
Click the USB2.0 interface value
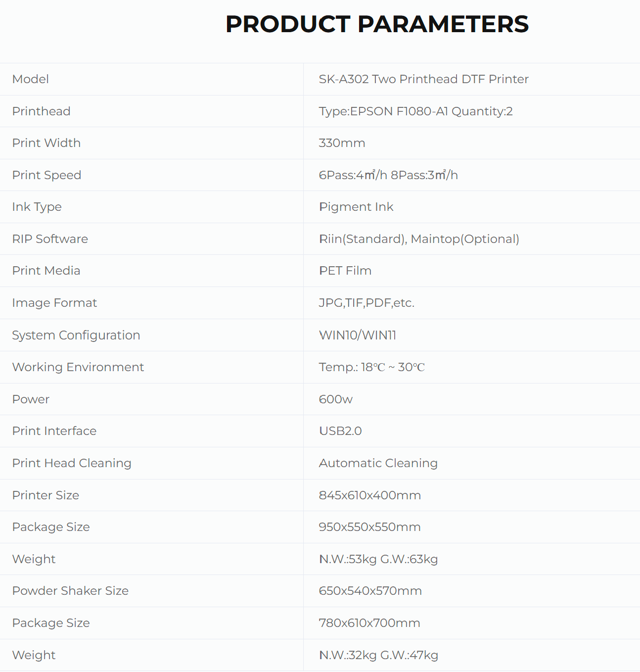(x=340, y=431)
